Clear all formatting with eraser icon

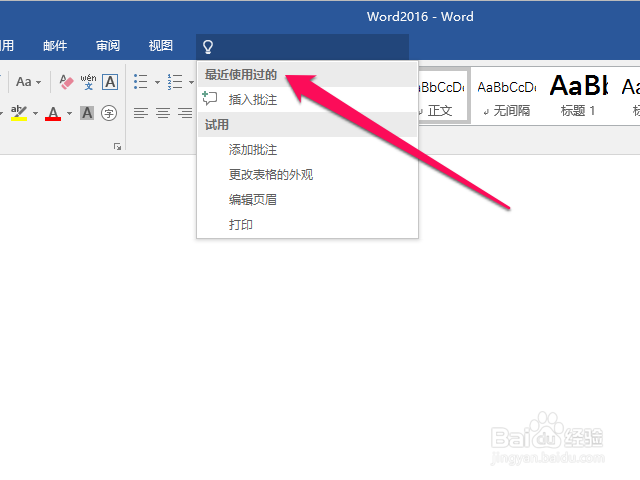point(66,82)
